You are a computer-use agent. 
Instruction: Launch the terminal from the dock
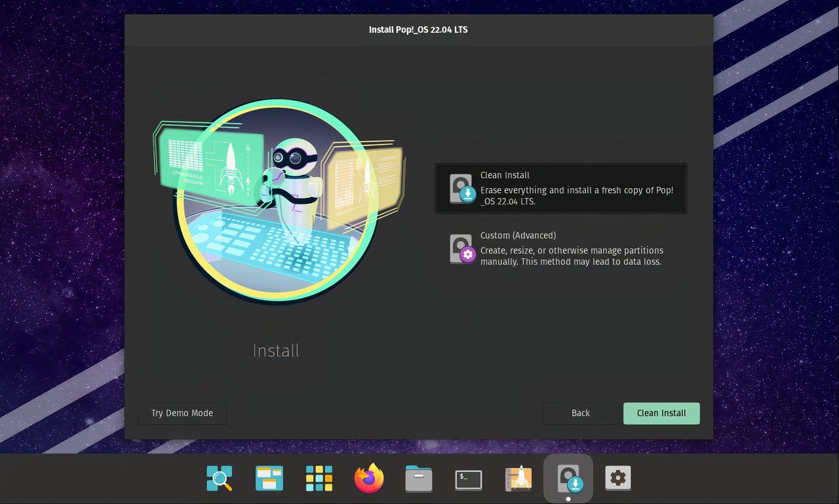467,478
